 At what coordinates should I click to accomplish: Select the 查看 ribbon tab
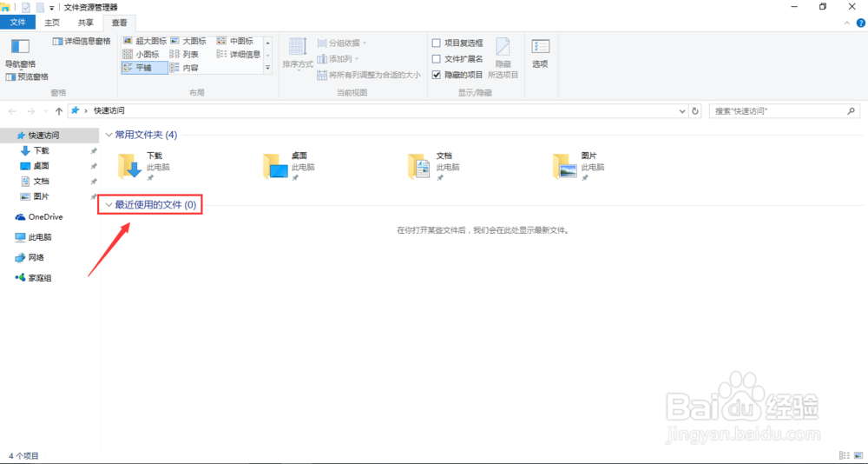pos(119,23)
